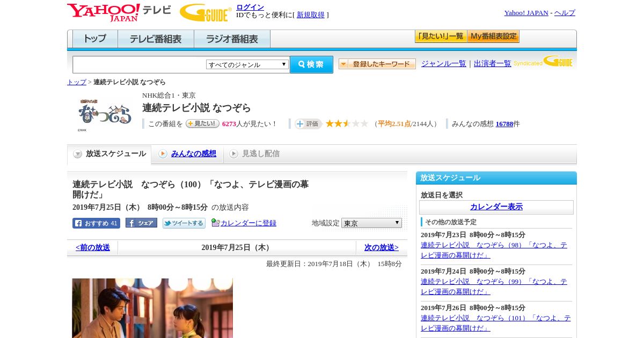
Task: Click the 放送スケジュール sidebar header
Action: [496, 178]
